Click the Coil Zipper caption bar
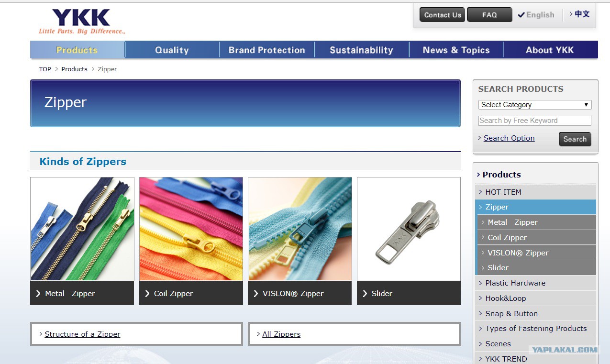The width and height of the screenshot is (610, 364). click(191, 293)
